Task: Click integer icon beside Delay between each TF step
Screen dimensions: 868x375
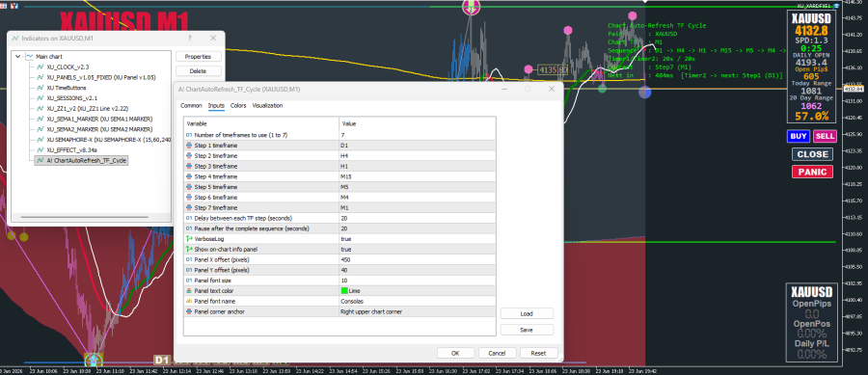Action: 189,218
